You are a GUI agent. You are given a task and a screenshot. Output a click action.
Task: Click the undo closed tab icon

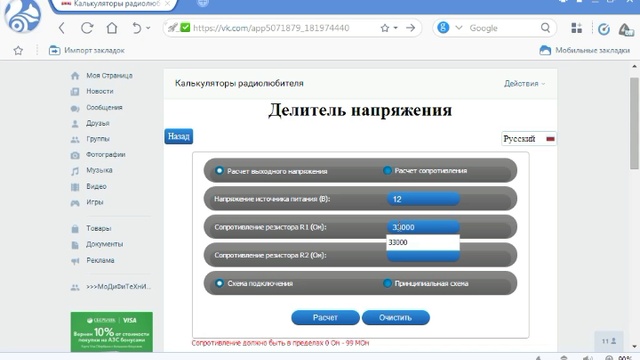click(x=137, y=28)
